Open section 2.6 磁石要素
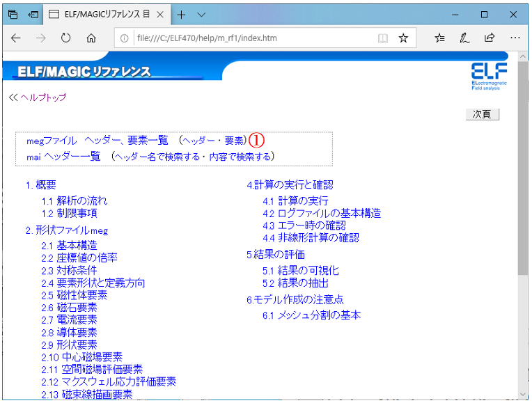The width and height of the screenshot is (532, 403). pos(69,308)
